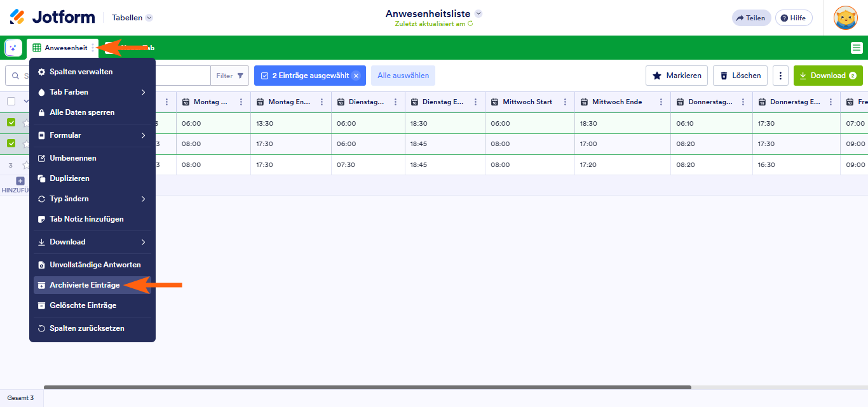
Task: Go to the Jotform logo home
Action: click(53, 17)
